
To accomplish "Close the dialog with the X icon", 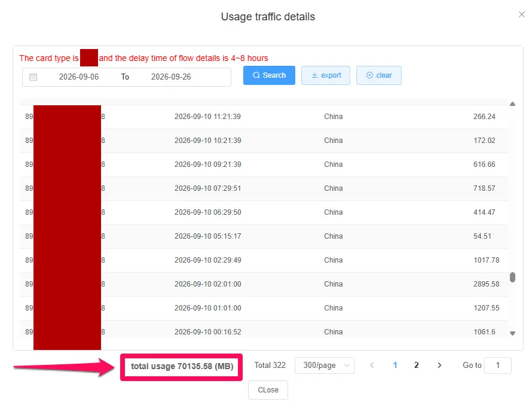I will click(521, 14).
